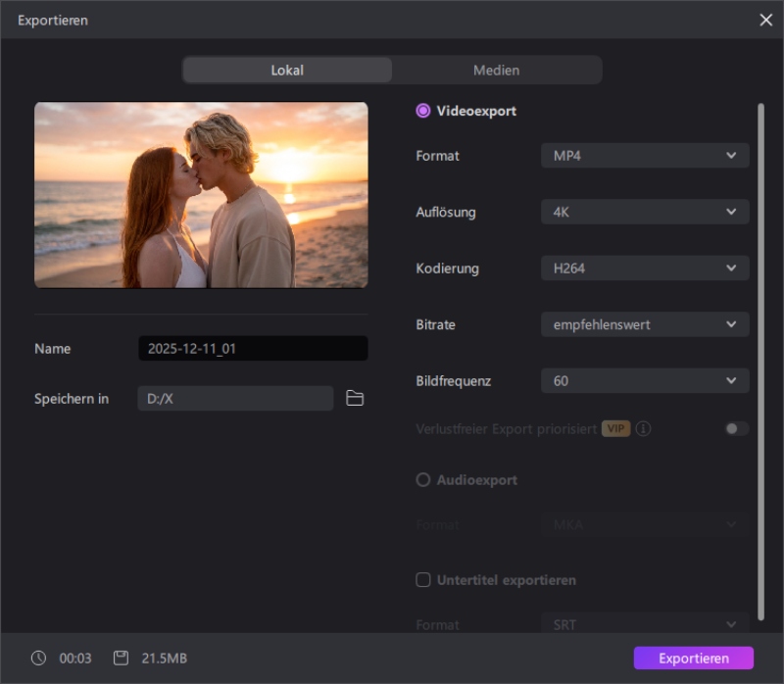784x684 pixels.
Task: Toggle Verlustfreier Export priorisiert switch
Action: (x=737, y=429)
